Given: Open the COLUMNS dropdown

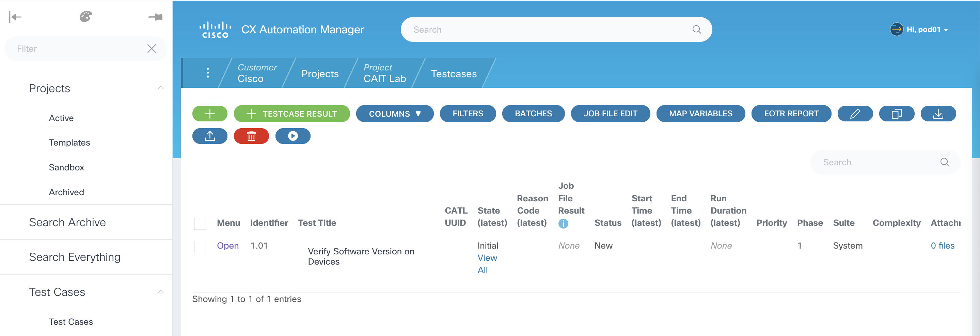Looking at the screenshot, I should click(395, 114).
